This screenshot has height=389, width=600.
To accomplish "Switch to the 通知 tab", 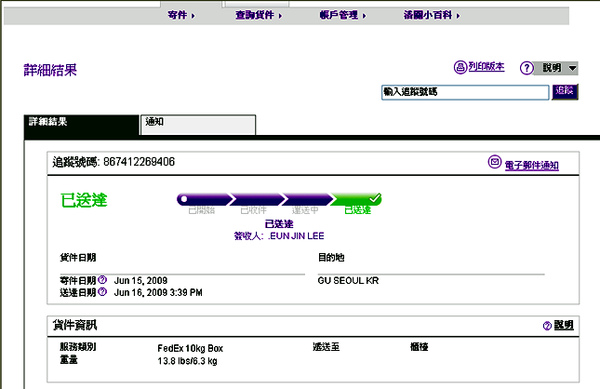I will (x=198, y=125).
